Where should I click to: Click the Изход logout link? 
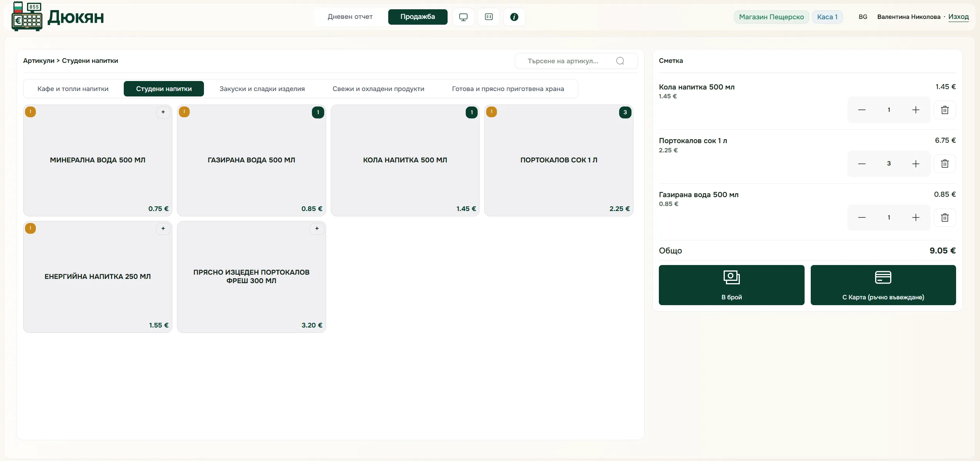[x=958, y=17]
